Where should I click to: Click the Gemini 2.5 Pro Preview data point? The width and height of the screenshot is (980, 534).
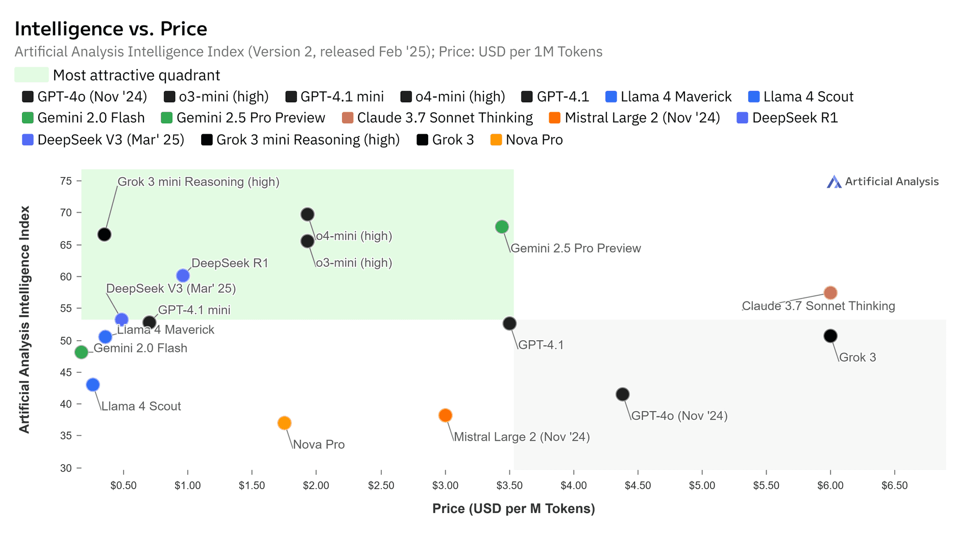(502, 227)
